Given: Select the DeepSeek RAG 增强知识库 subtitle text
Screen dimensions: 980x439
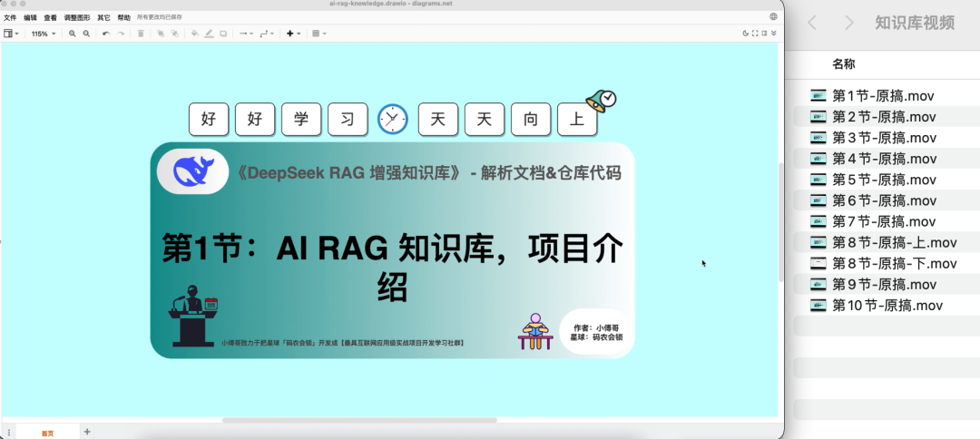Looking at the screenshot, I should pos(428,173).
